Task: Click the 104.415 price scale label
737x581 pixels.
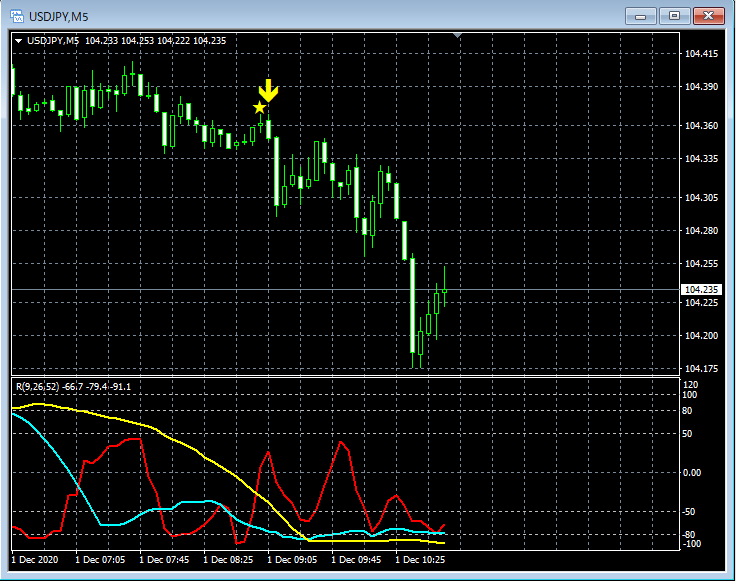Action: 701,54
